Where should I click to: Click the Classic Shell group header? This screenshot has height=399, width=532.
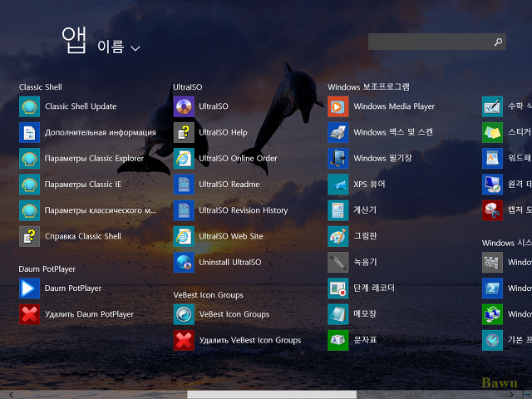pos(41,87)
